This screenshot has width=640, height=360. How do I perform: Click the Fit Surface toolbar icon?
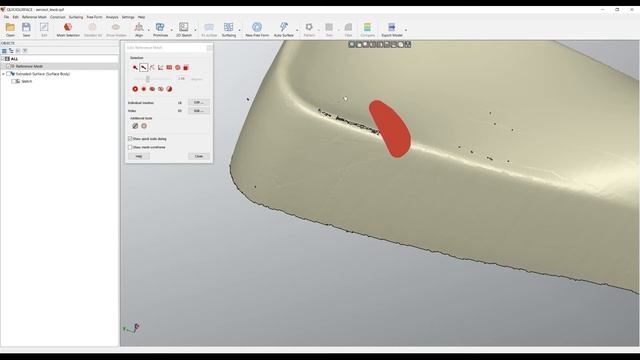[x=209, y=27]
